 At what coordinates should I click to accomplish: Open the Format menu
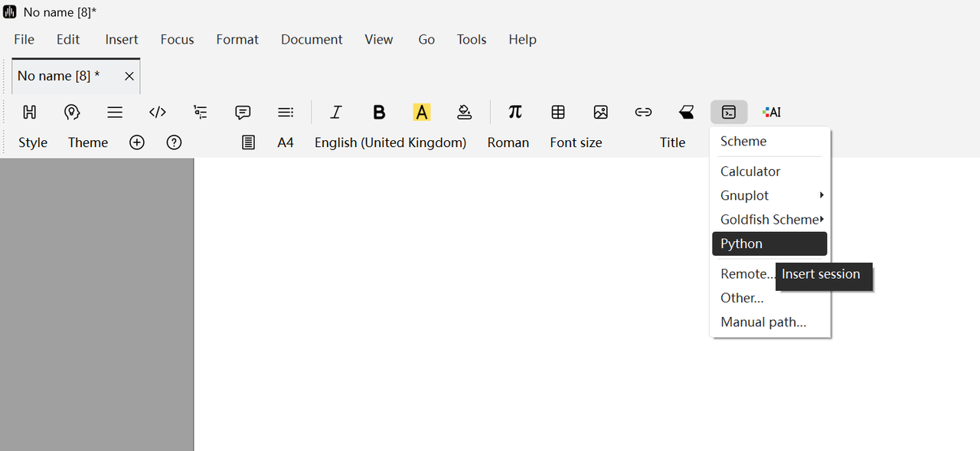[x=237, y=40]
